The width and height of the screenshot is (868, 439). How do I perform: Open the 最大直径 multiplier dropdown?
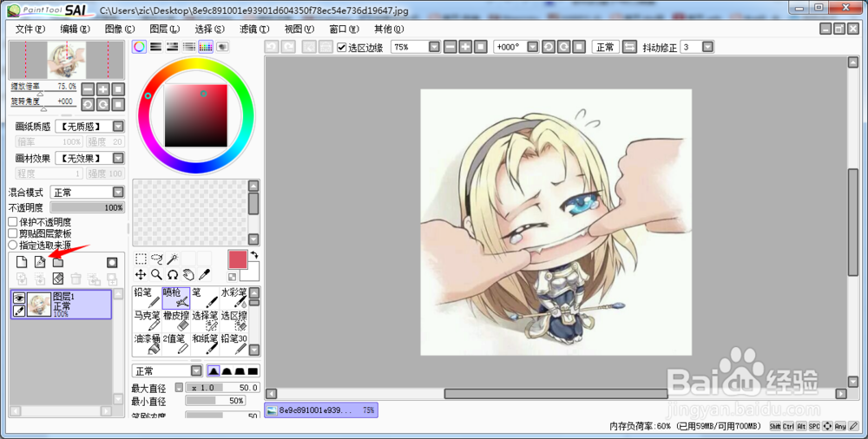[x=179, y=387]
